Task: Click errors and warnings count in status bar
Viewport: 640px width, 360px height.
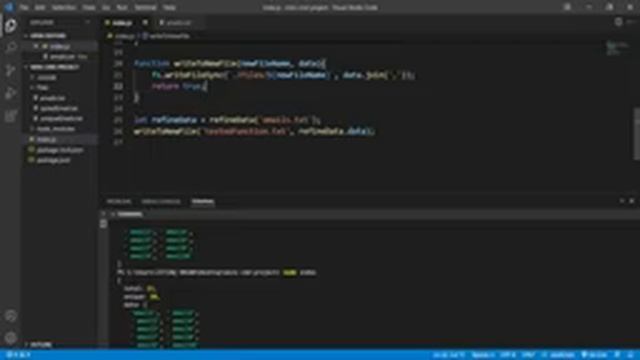Action: pyautogui.click(x=19, y=355)
